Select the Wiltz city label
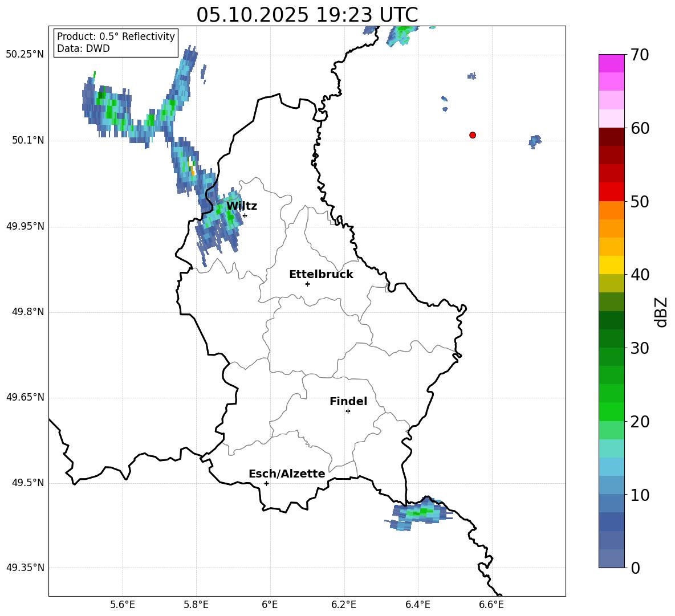This screenshot has height=616, width=675. [x=241, y=206]
